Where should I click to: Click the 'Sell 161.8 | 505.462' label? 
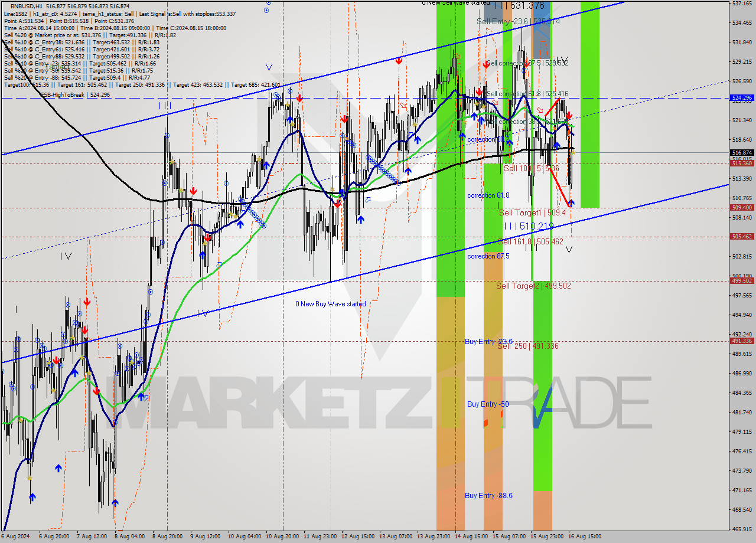click(x=530, y=241)
